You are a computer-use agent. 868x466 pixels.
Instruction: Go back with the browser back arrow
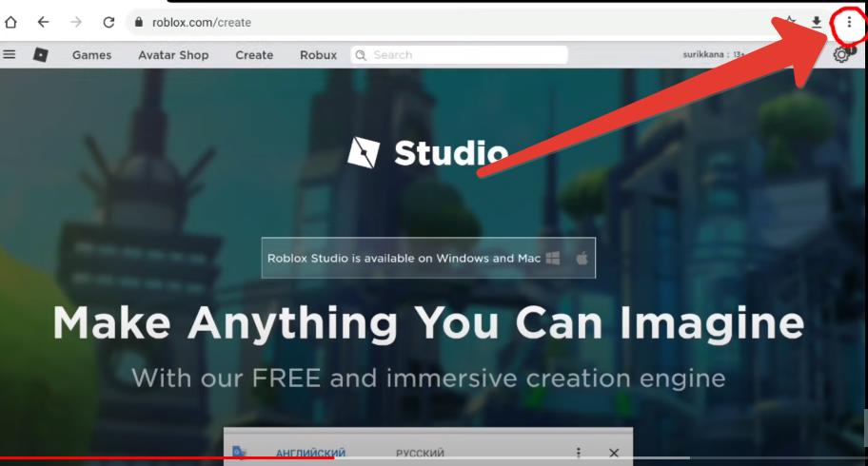click(43, 22)
